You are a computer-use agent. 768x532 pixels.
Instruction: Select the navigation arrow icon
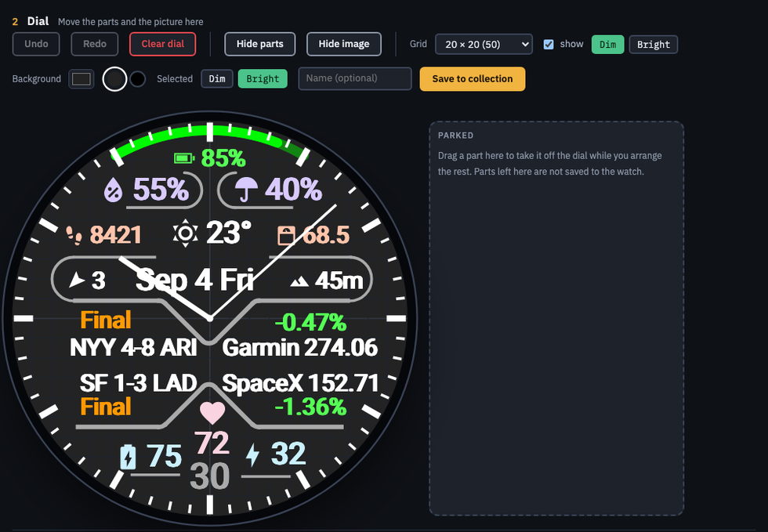point(77,280)
